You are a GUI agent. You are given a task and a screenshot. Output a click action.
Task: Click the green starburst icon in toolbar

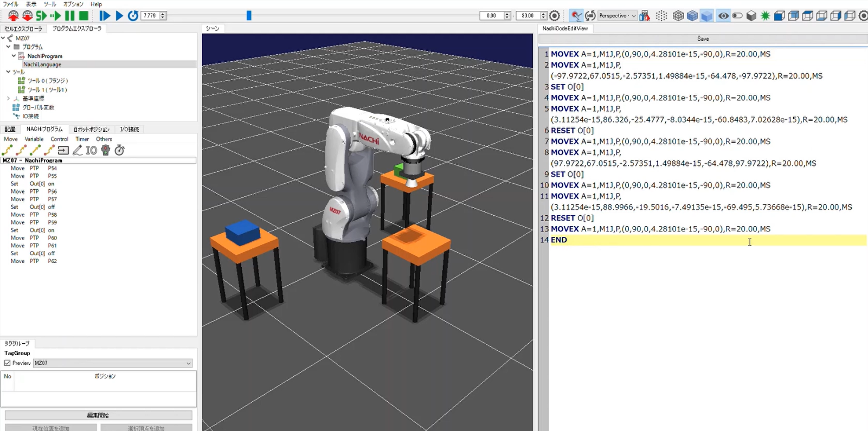click(x=765, y=16)
